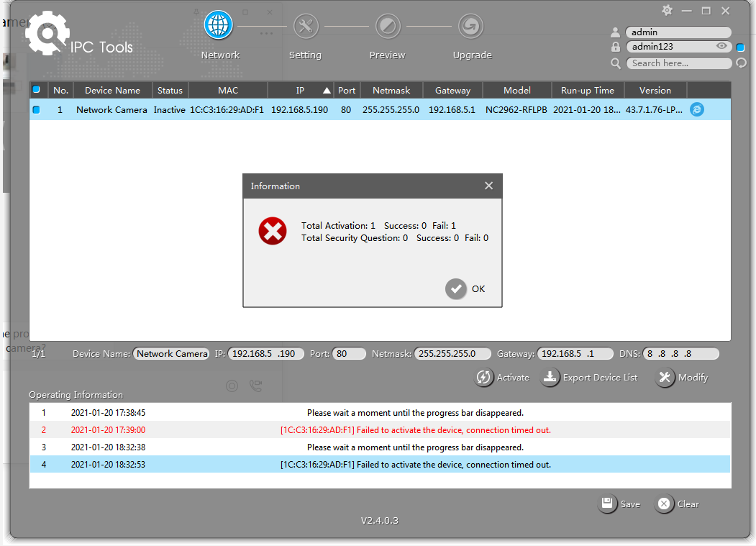Sort by Netmask column header

[391, 90]
